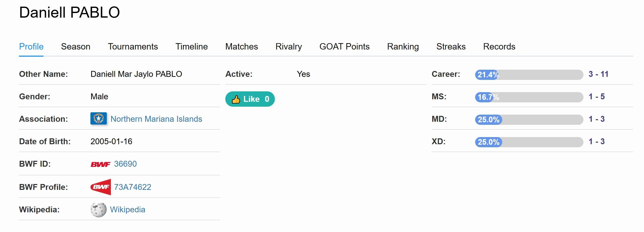Open the 73A74622 BWF profile link
The image size is (644, 232).
(132, 187)
